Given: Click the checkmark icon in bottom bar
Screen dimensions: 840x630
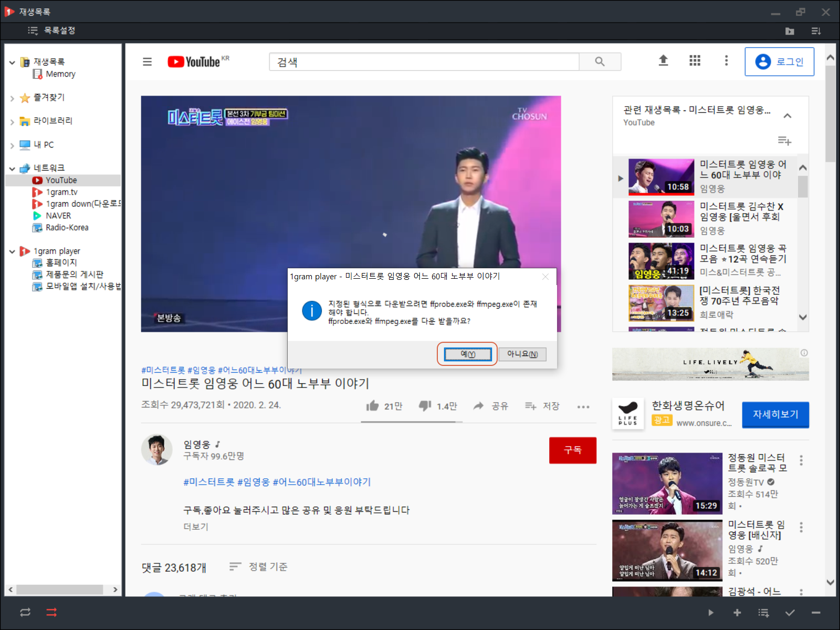Looking at the screenshot, I should tap(790, 613).
